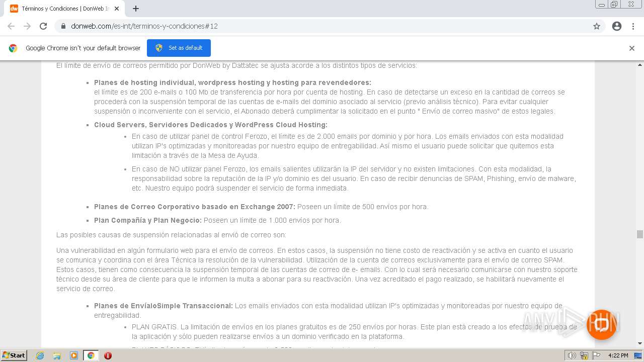View site info via the padlock icon
Image resolution: width=644 pixels, height=362 pixels.
pos(63,26)
